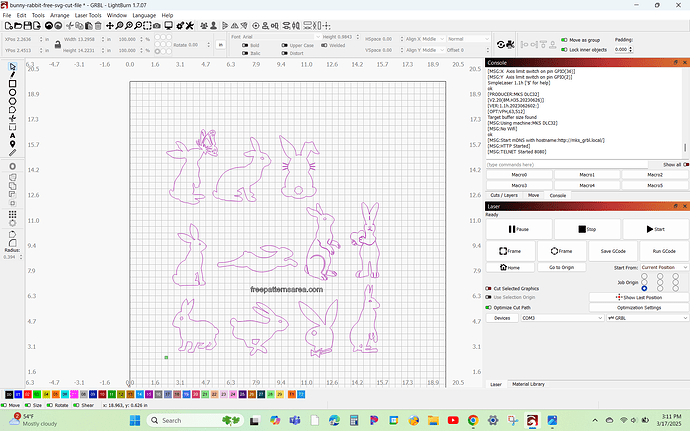Viewport: 690px width, 431px height.
Task: Toggle Optimize Cut Path switch
Action: [x=488, y=308]
